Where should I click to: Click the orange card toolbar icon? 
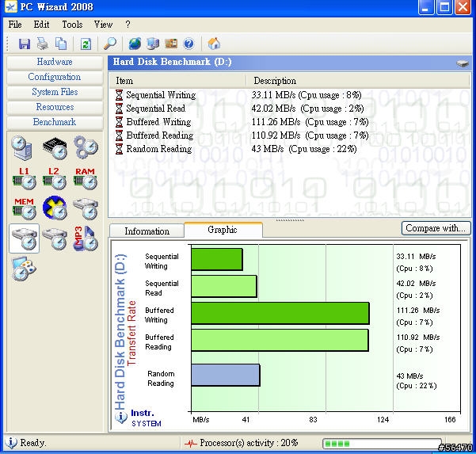[x=171, y=44]
